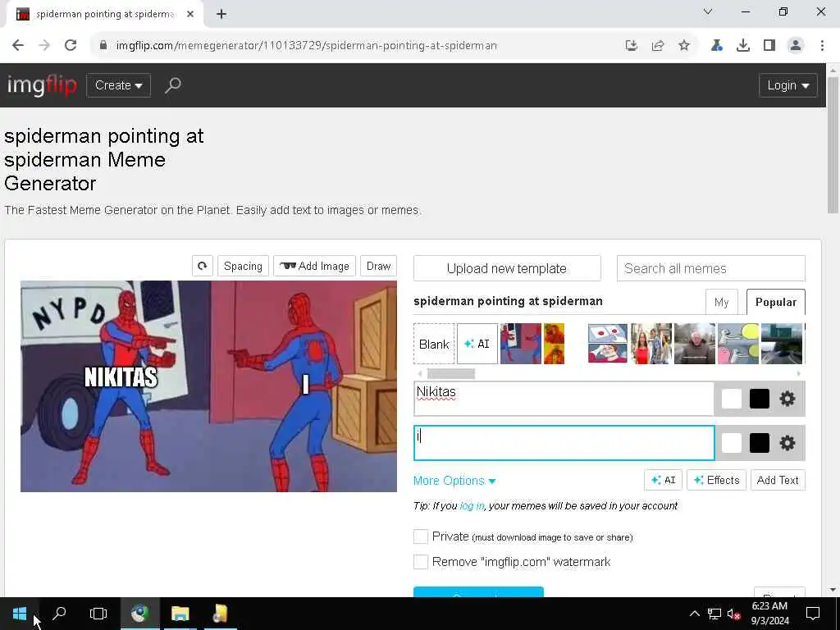Open File Explorer from the taskbar

[x=180, y=614]
